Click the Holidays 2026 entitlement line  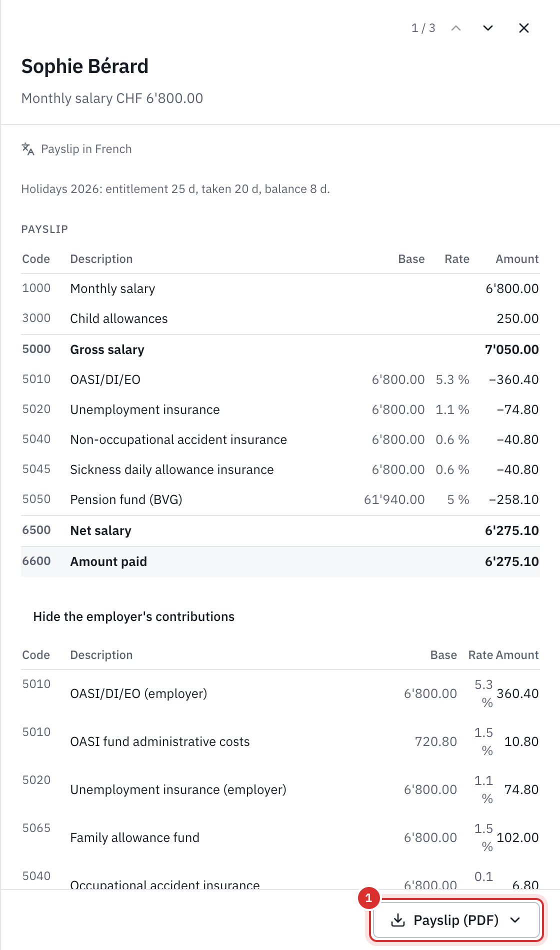175,189
